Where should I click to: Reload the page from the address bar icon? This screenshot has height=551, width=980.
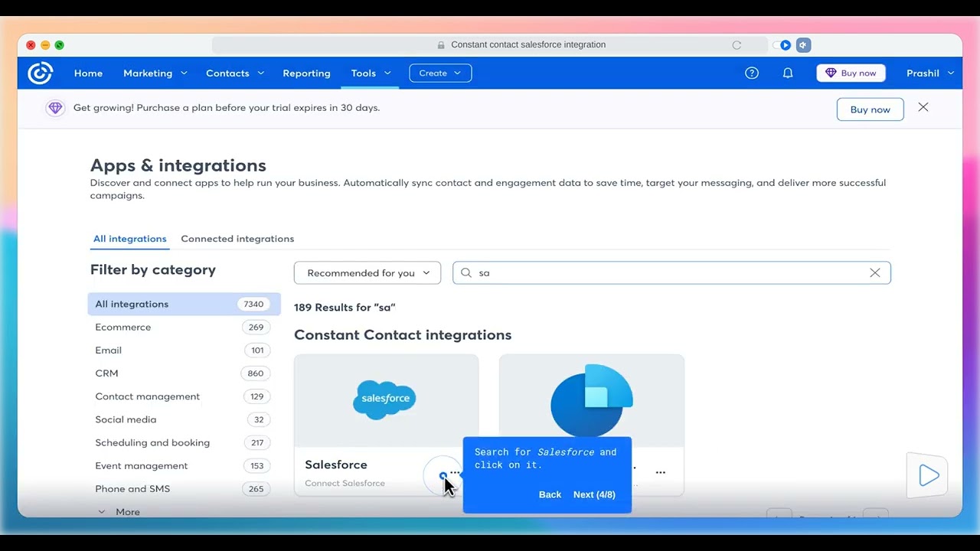[737, 45]
